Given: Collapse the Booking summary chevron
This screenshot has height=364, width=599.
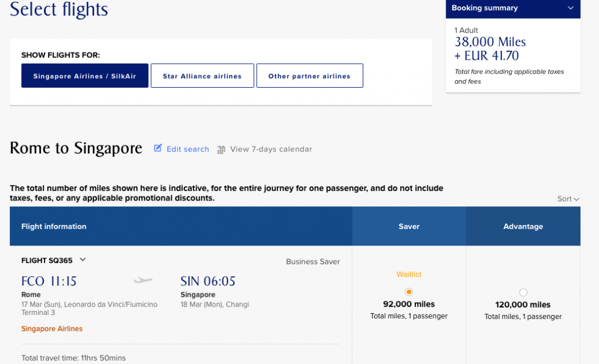Looking at the screenshot, I should coord(570,8).
